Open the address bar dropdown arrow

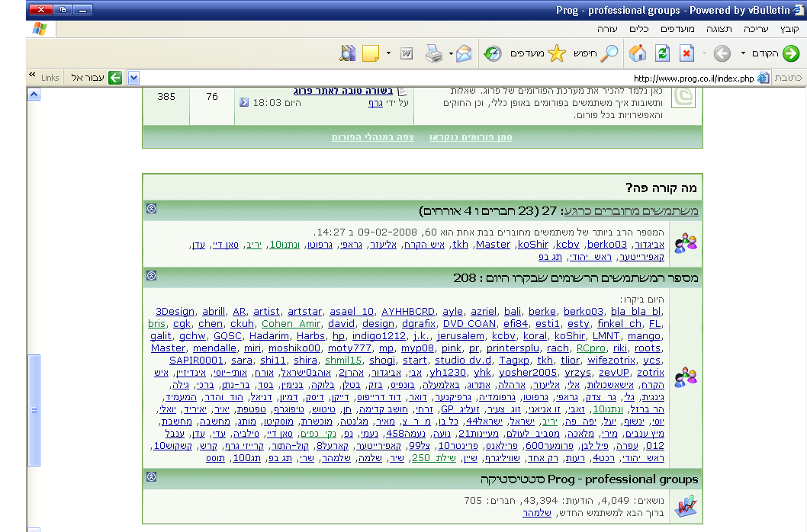tap(133, 78)
